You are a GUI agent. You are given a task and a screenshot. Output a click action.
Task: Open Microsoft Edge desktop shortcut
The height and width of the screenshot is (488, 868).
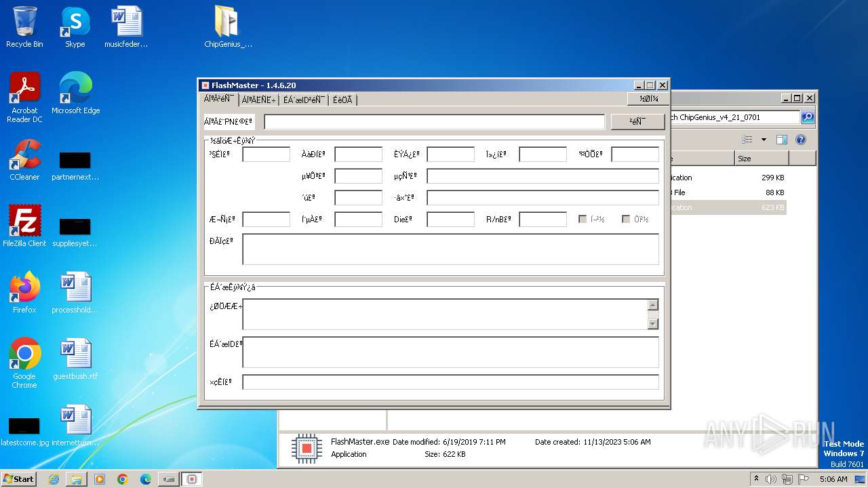pos(75,94)
